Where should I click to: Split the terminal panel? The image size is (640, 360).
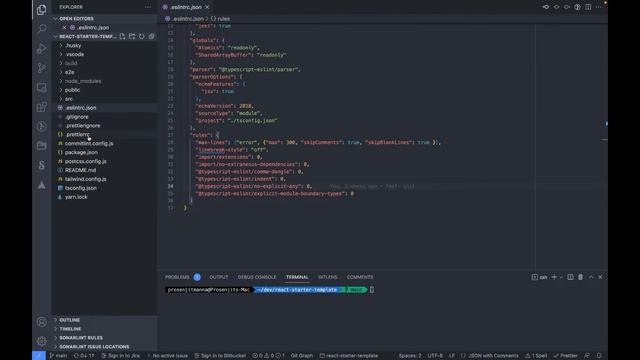[570, 277]
